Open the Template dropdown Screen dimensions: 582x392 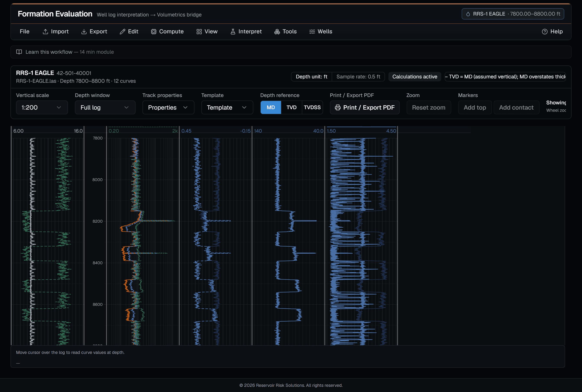227,107
